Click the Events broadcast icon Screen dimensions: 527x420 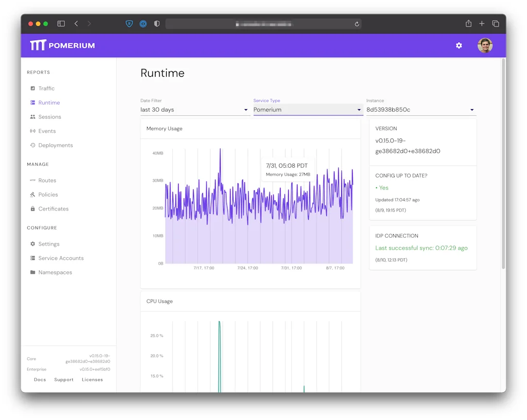point(33,131)
